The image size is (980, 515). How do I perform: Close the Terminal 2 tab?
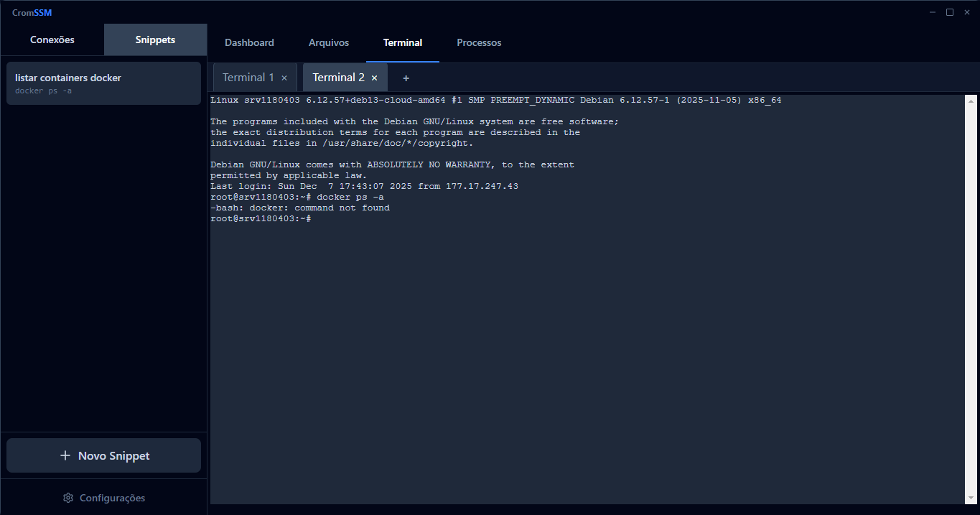tap(374, 78)
